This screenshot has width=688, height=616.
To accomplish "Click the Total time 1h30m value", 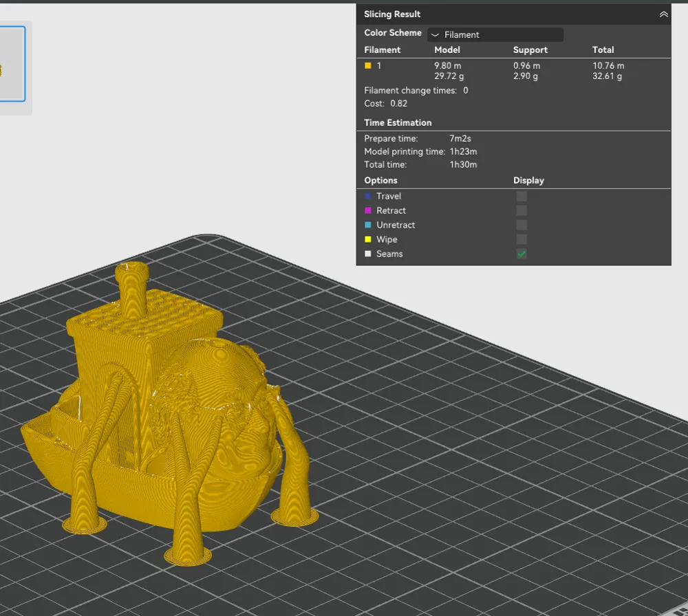I will click(463, 165).
